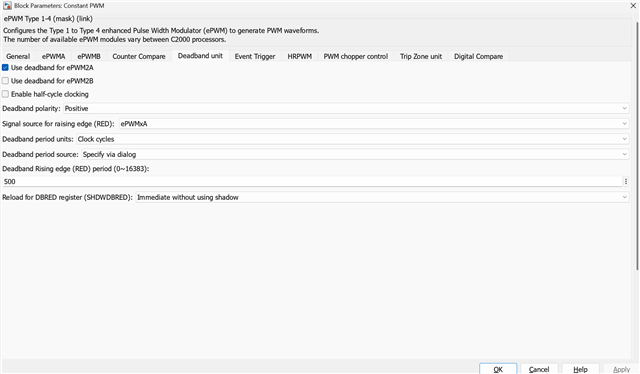Open the HRPWM tab
640x374 pixels.
300,56
